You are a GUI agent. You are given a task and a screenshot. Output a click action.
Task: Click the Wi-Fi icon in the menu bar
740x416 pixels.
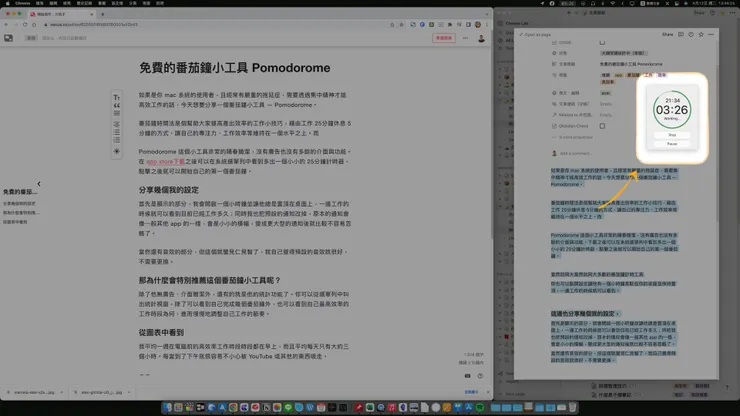(x=613, y=3)
